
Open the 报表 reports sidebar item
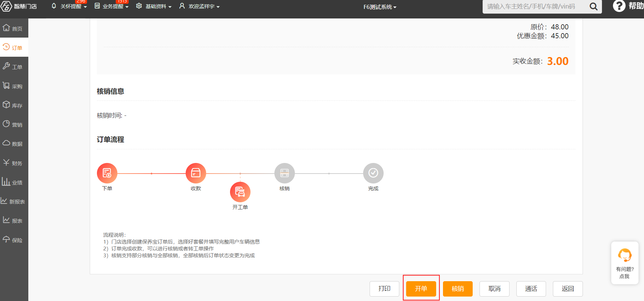(x=14, y=220)
